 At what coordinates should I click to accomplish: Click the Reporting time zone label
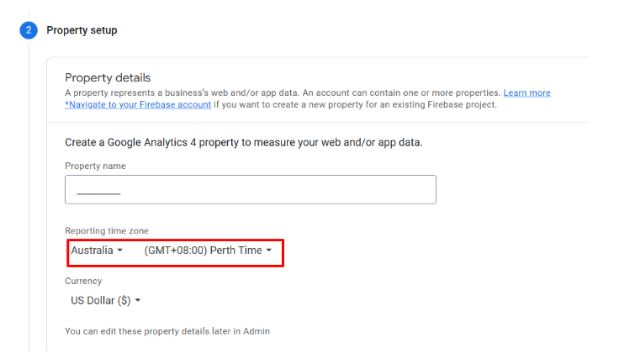(107, 230)
